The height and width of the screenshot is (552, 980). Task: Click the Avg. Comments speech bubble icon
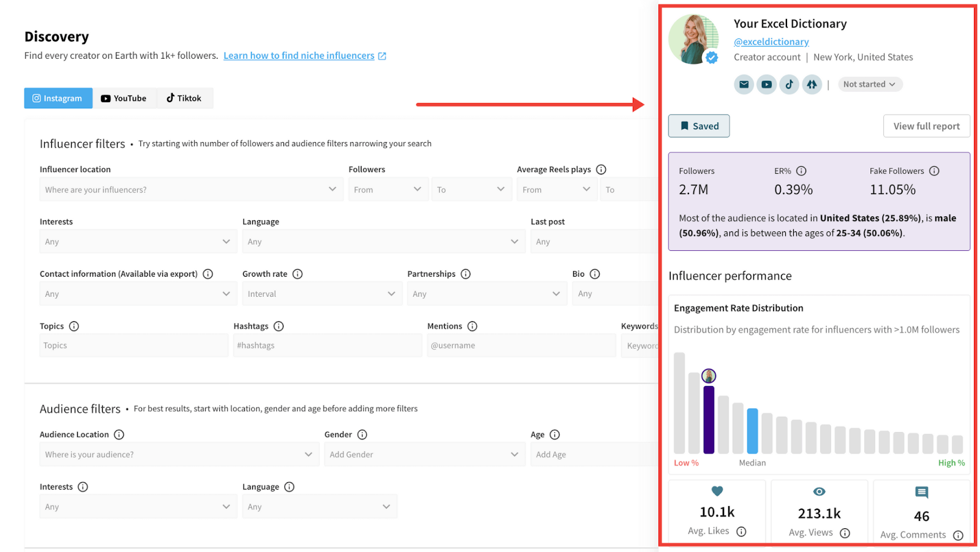pos(921,491)
